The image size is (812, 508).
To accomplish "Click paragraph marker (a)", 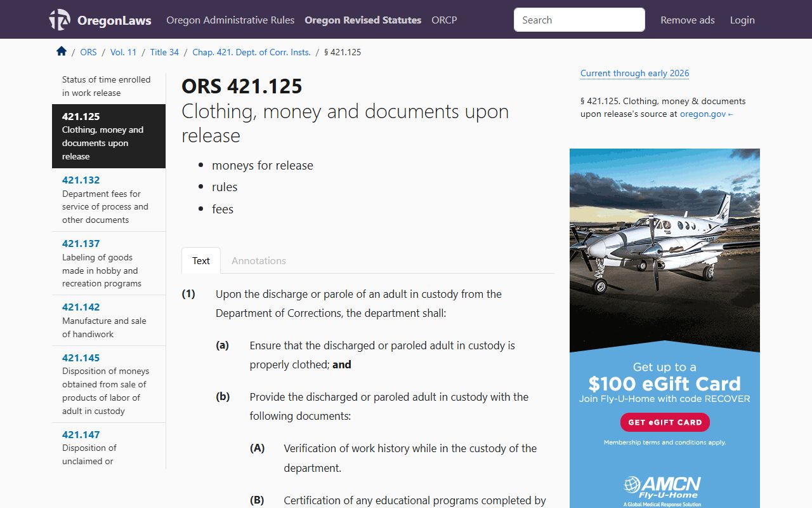I will pyautogui.click(x=223, y=345).
